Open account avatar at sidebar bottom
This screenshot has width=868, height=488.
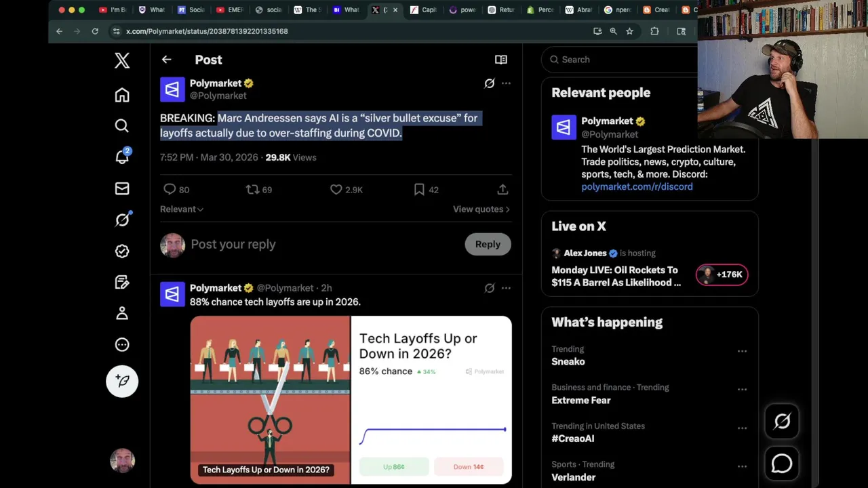pos(123,461)
